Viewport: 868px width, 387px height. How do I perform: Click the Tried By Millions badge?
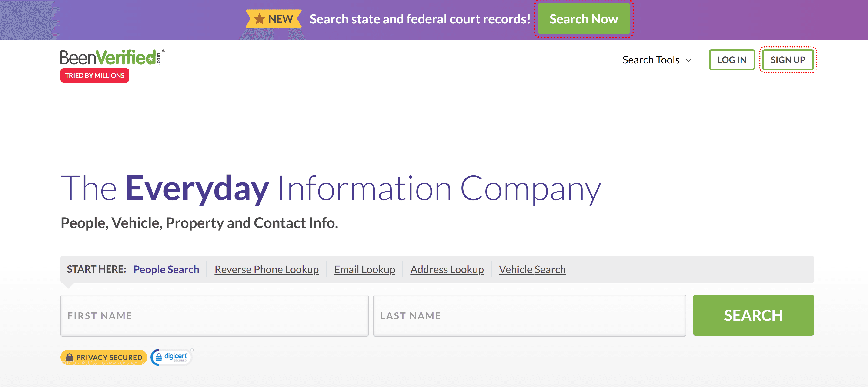pyautogui.click(x=95, y=76)
